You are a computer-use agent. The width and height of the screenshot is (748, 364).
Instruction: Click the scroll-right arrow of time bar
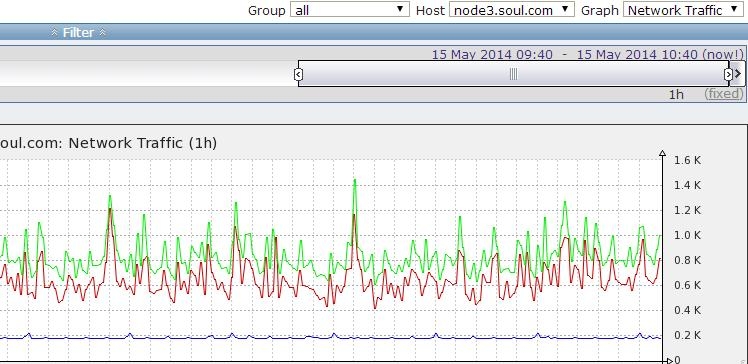coord(738,73)
